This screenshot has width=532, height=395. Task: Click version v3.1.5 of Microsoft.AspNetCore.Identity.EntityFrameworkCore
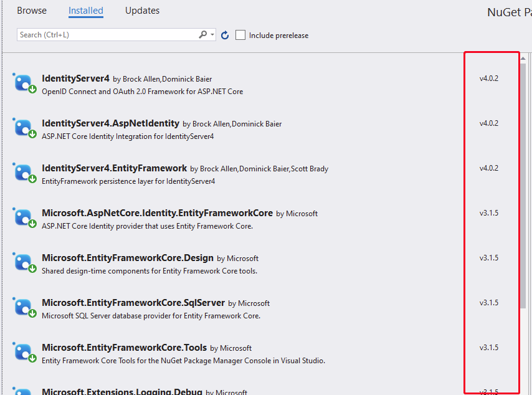[x=488, y=213]
